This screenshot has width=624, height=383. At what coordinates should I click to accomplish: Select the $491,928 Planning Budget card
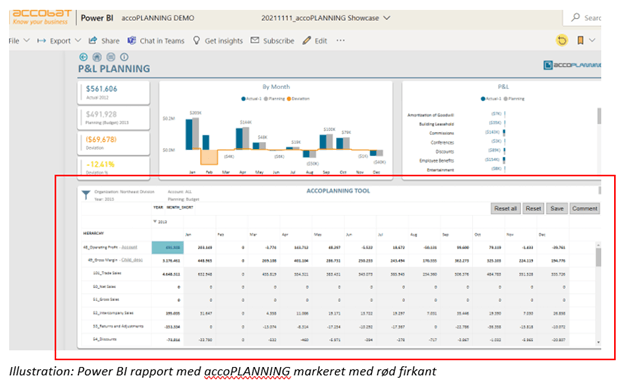[x=113, y=118]
